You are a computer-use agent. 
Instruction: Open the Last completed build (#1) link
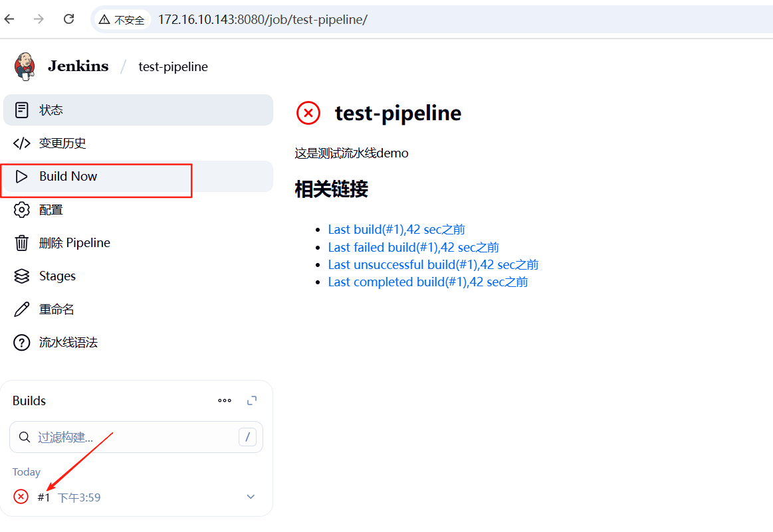point(428,282)
